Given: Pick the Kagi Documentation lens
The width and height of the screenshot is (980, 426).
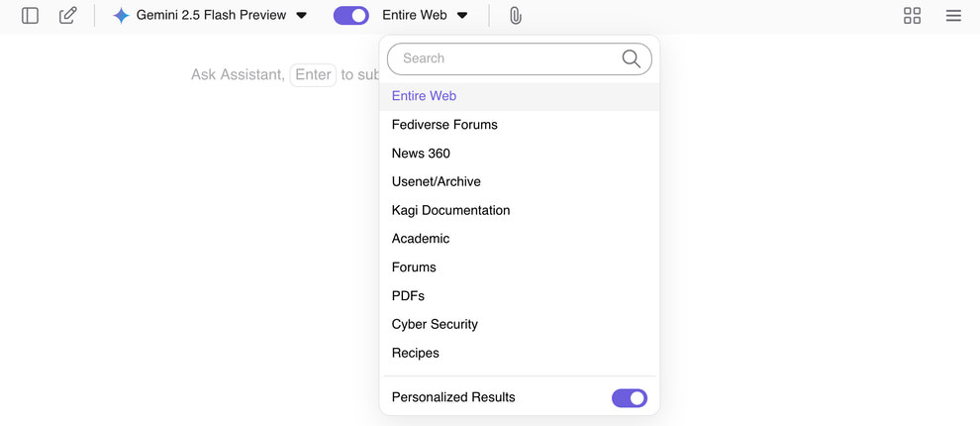Looking at the screenshot, I should [x=450, y=210].
